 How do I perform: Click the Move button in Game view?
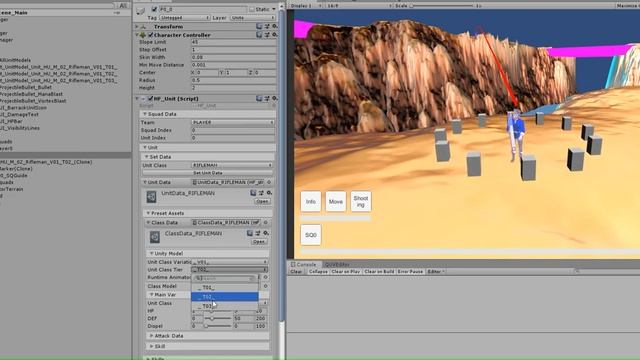click(336, 201)
